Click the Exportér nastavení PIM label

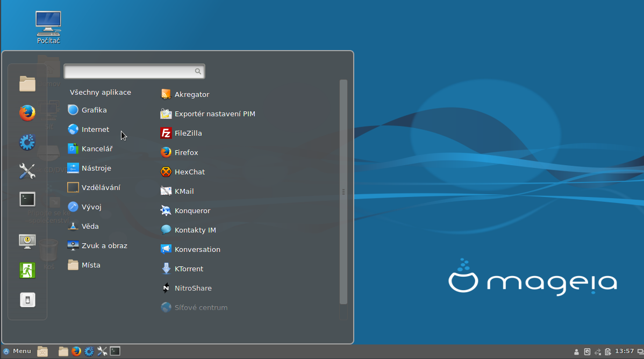[215, 114]
